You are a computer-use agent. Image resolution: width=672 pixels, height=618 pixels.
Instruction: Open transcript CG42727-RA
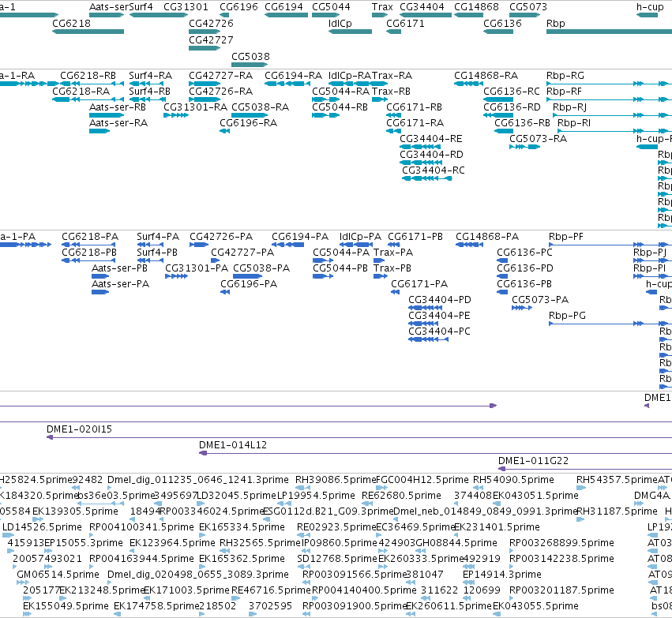click(221, 76)
